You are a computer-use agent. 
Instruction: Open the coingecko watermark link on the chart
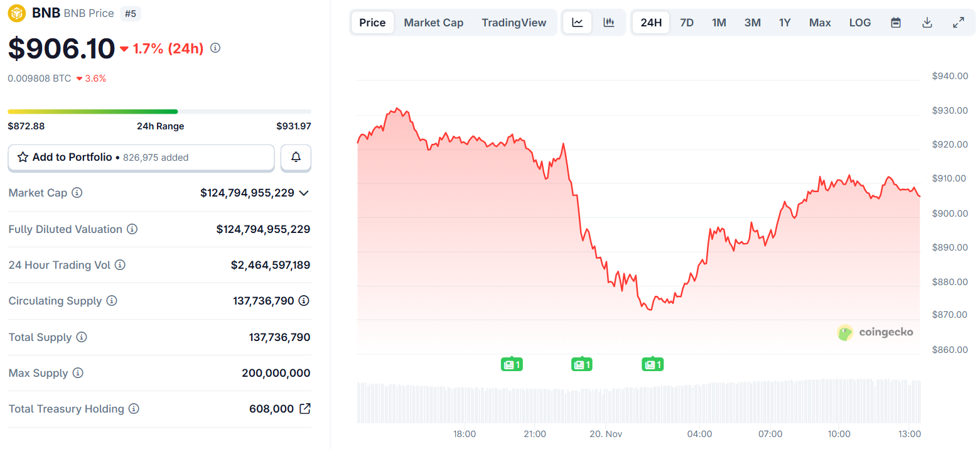pos(876,332)
